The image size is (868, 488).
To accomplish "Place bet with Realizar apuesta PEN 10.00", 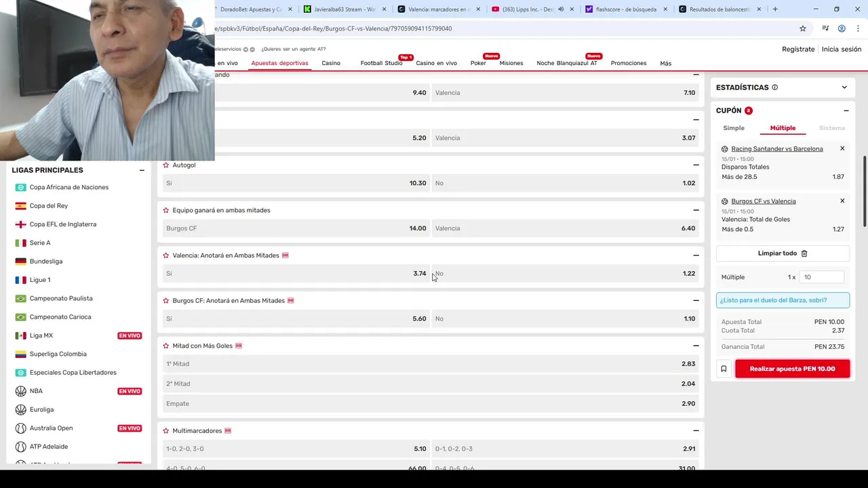I will pyautogui.click(x=792, y=369).
